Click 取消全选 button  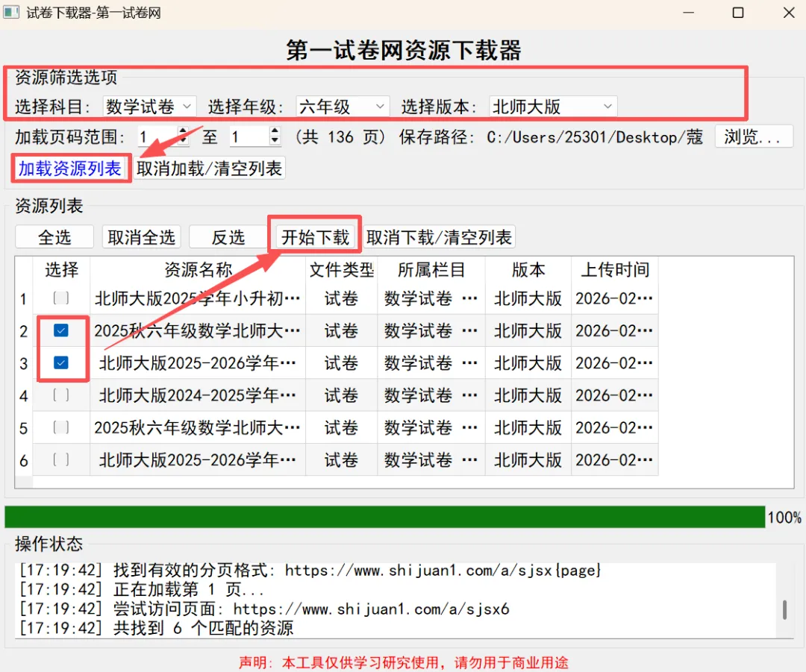click(141, 237)
